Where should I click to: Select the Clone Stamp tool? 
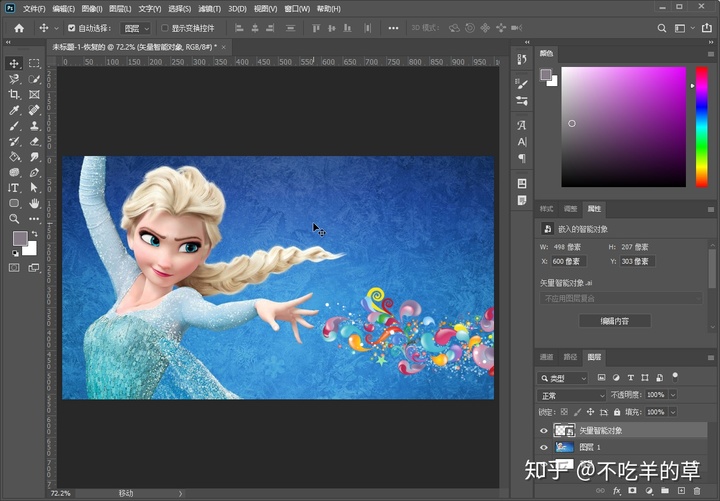pos(34,126)
